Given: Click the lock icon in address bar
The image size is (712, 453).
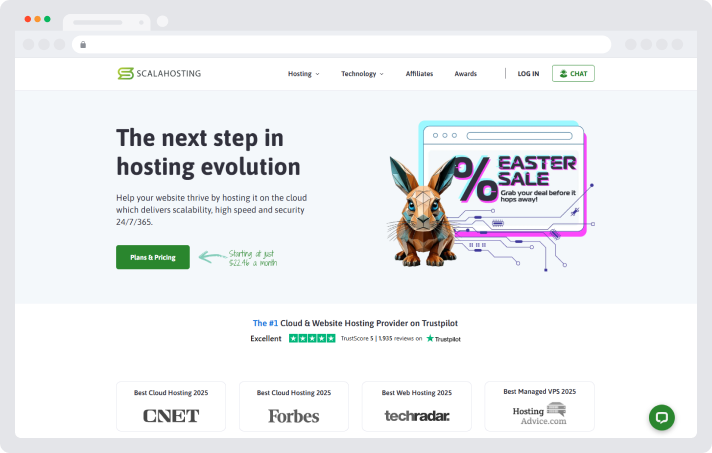Looking at the screenshot, I should click(83, 44).
